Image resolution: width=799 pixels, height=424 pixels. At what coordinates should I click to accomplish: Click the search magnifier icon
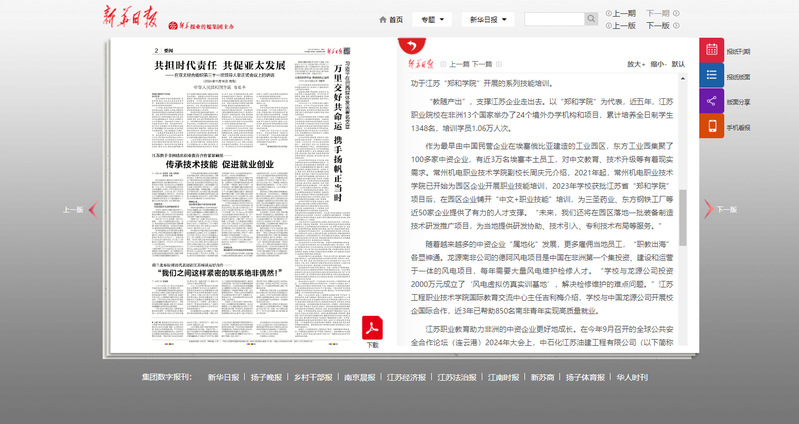[591, 19]
